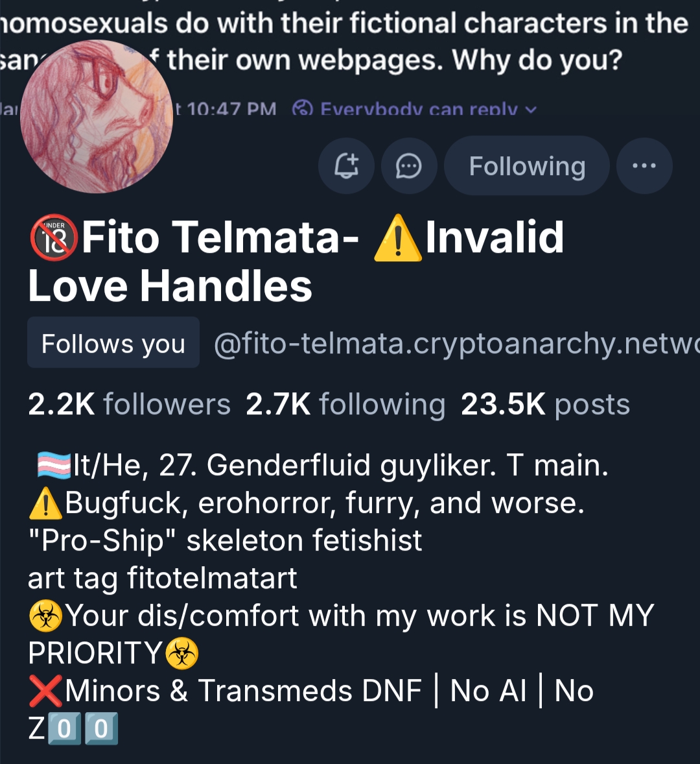This screenshot has width=700, height=764.
Task: Click the Follows you badge
Action: tap(113, 342)
